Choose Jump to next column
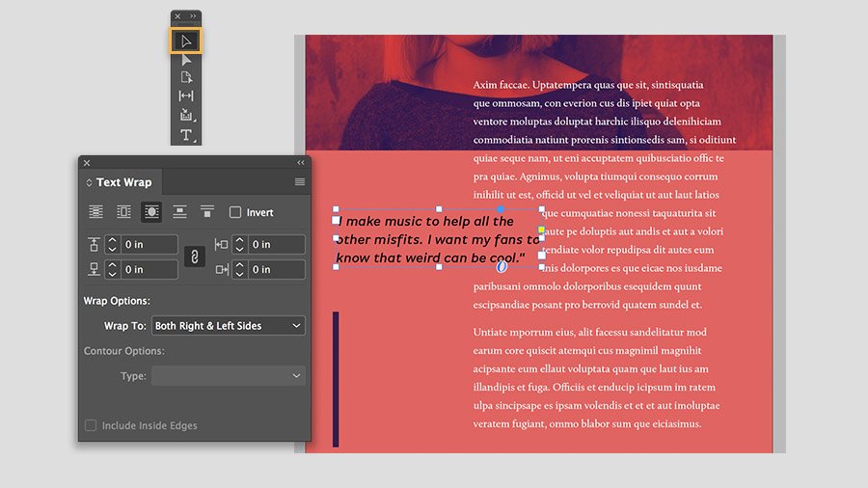 207,212
